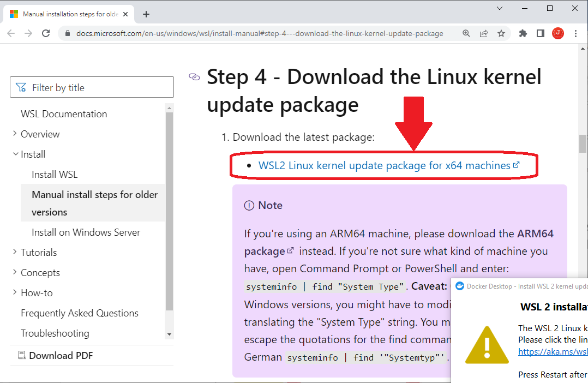
Task: Click Download PDF
Action: click(56, 356)
